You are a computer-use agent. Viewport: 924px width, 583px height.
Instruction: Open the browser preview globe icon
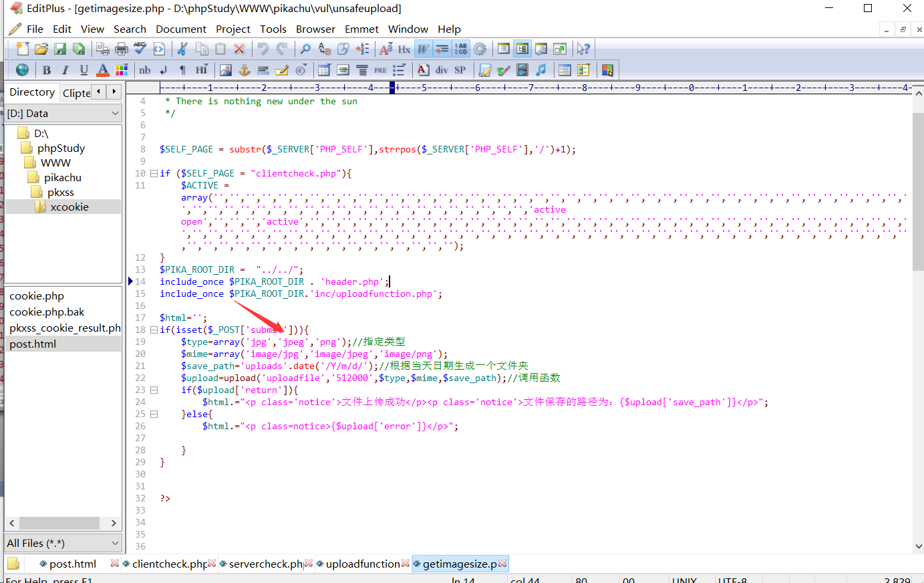click(x=23, y=70)
